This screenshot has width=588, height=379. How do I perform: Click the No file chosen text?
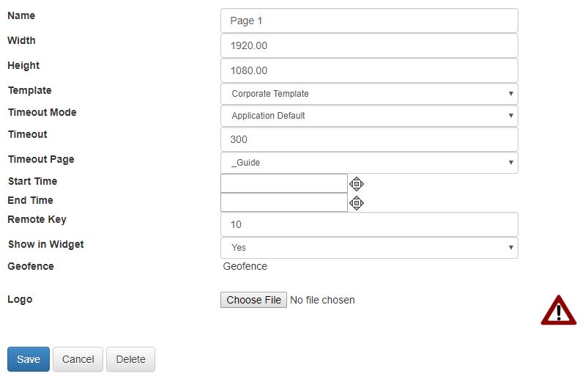(x=322, y=300)
